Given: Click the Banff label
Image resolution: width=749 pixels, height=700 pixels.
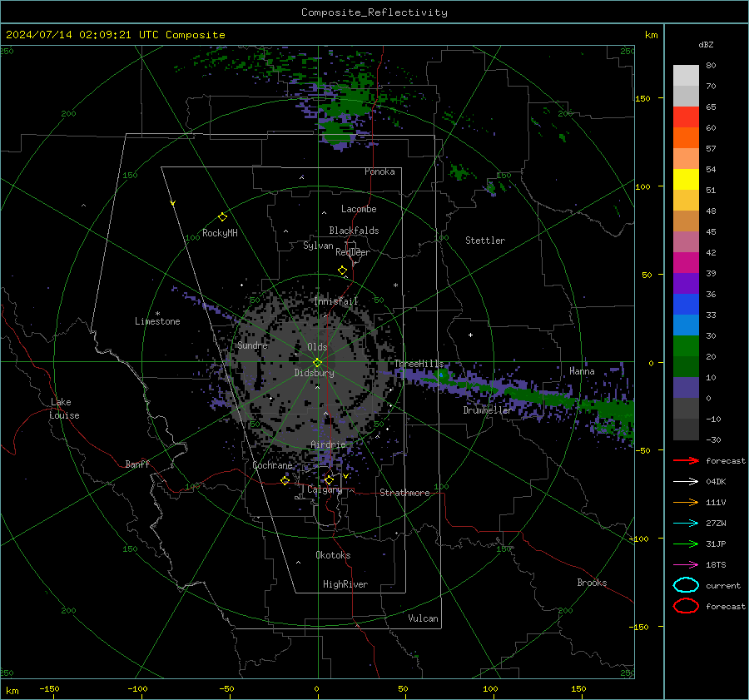Looking at the screenshot, I should tap(137, 464).
